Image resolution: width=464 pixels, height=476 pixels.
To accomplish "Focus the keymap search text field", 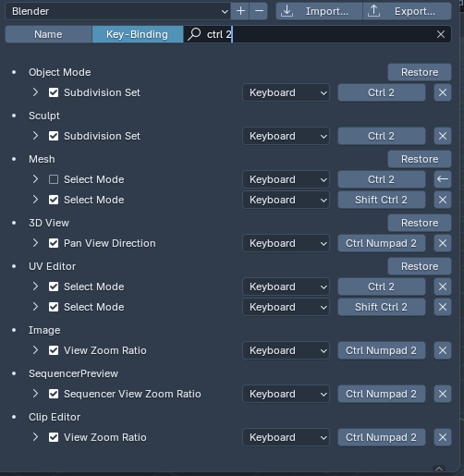I will pyautogui.click(x=317, y=34).
